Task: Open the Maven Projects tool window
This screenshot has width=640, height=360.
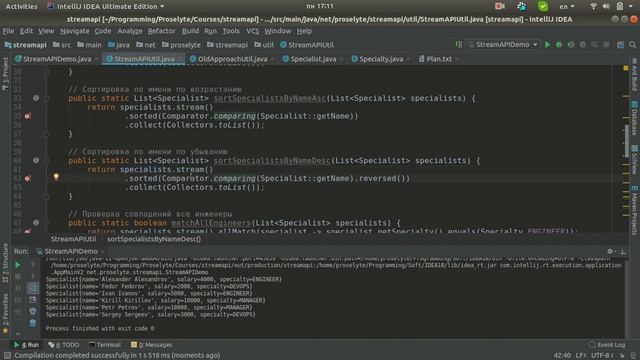Action: (634, 210)
